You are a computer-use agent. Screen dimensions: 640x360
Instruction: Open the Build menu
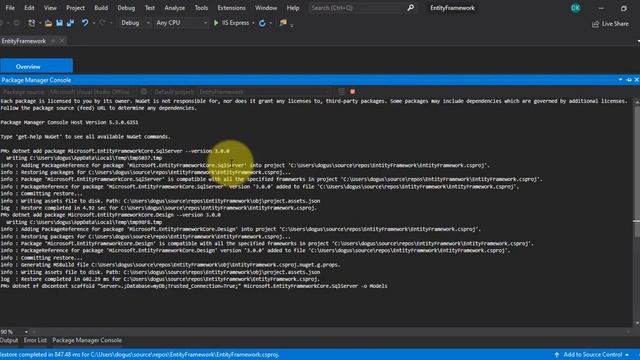(x=101, y=8)
